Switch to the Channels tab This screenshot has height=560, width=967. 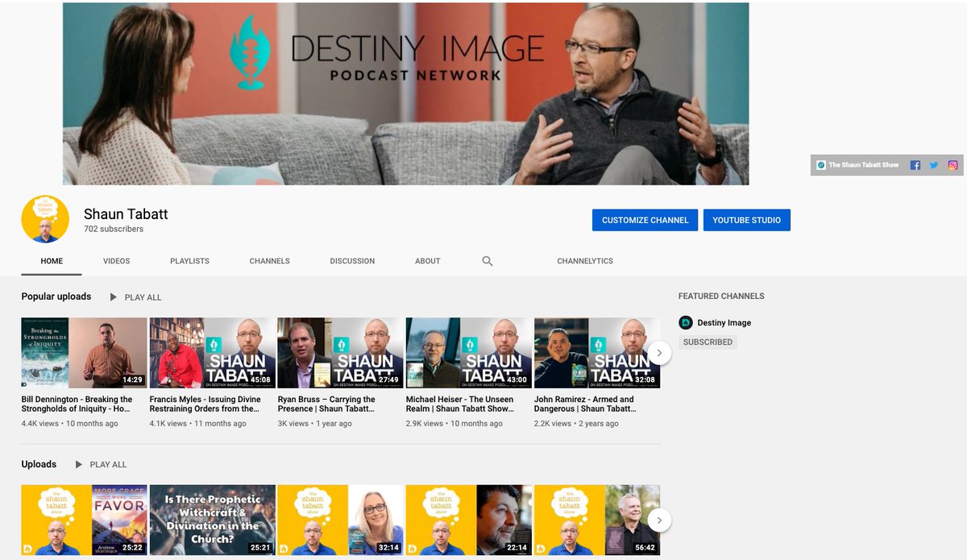pos(269,261)
